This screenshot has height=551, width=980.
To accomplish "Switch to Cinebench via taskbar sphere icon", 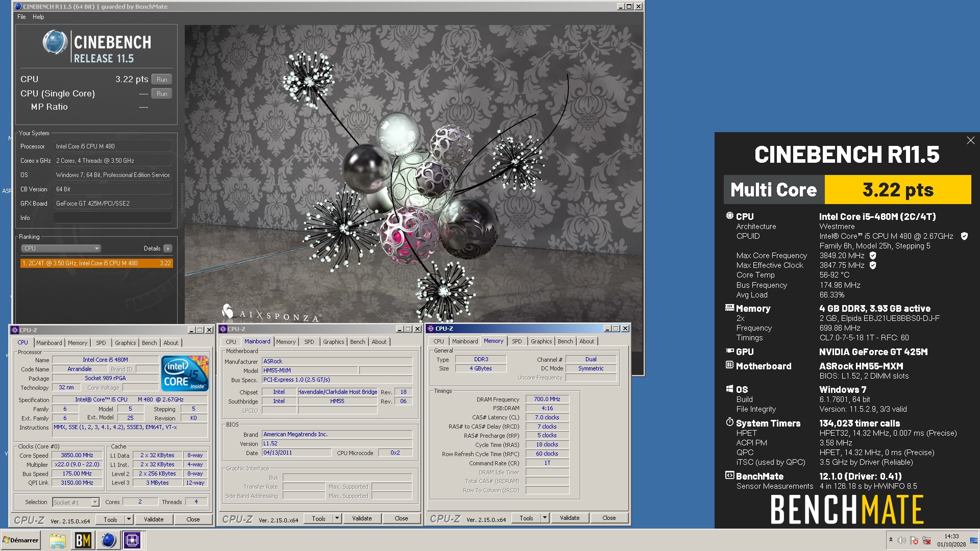I will pyautogui.click(x=108, y=540).
